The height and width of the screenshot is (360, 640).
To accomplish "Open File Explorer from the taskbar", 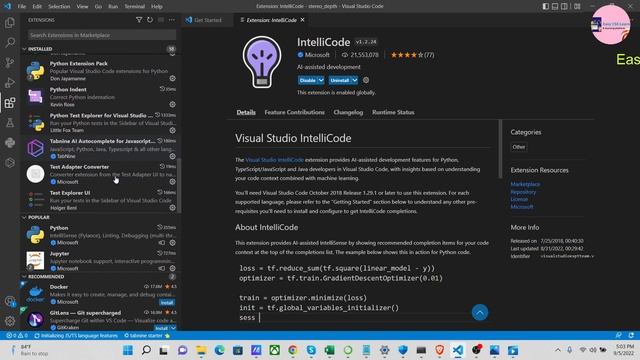I will tap(201, 350).
